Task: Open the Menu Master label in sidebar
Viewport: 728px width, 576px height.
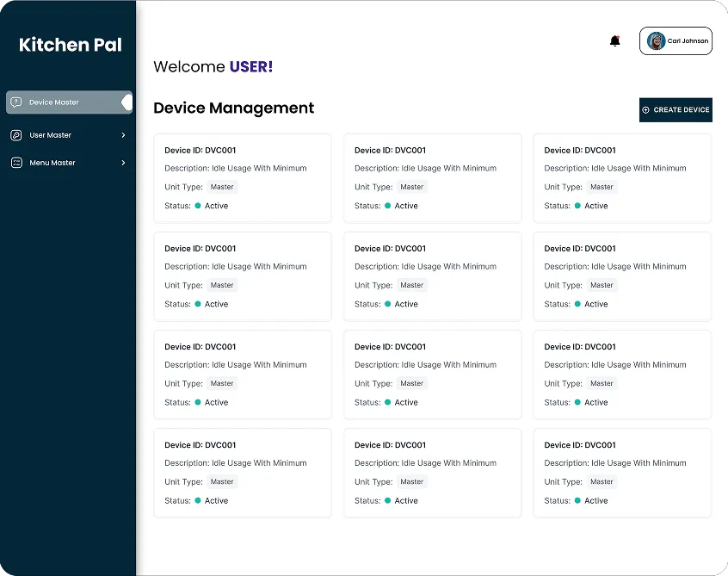Action: [x=52, y=163]
